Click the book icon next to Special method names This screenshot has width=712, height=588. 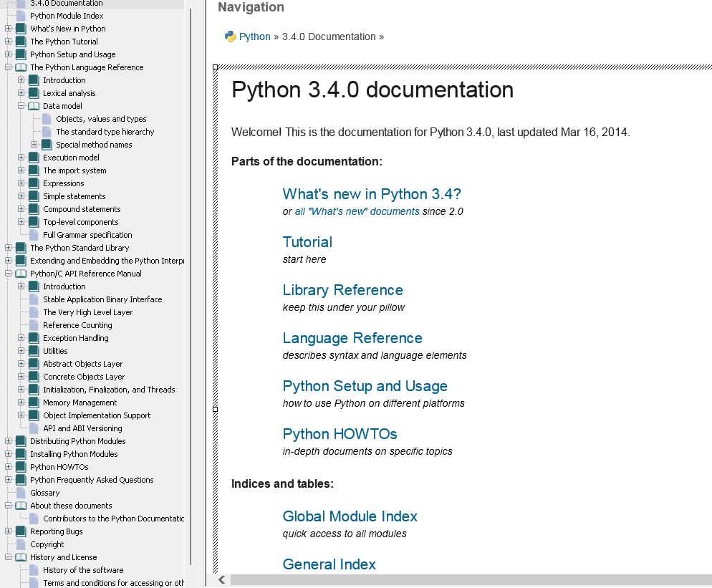click(47, 145)
